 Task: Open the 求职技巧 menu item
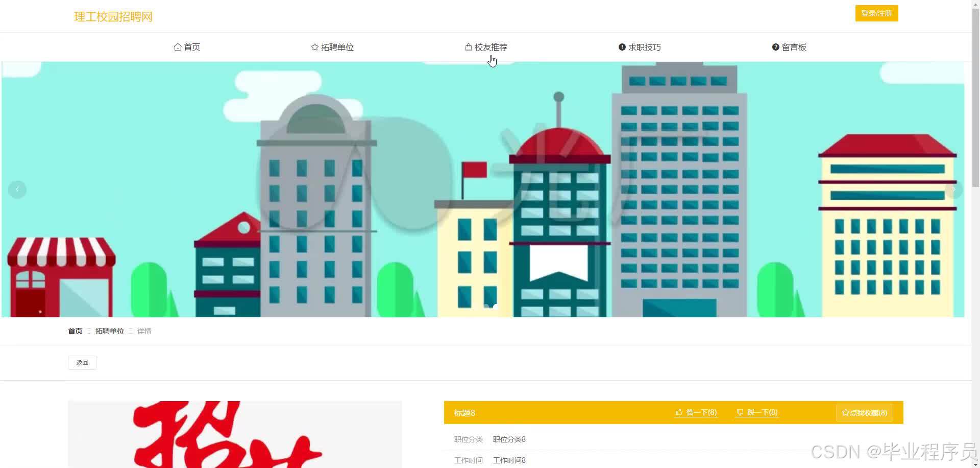pos(645,47)
